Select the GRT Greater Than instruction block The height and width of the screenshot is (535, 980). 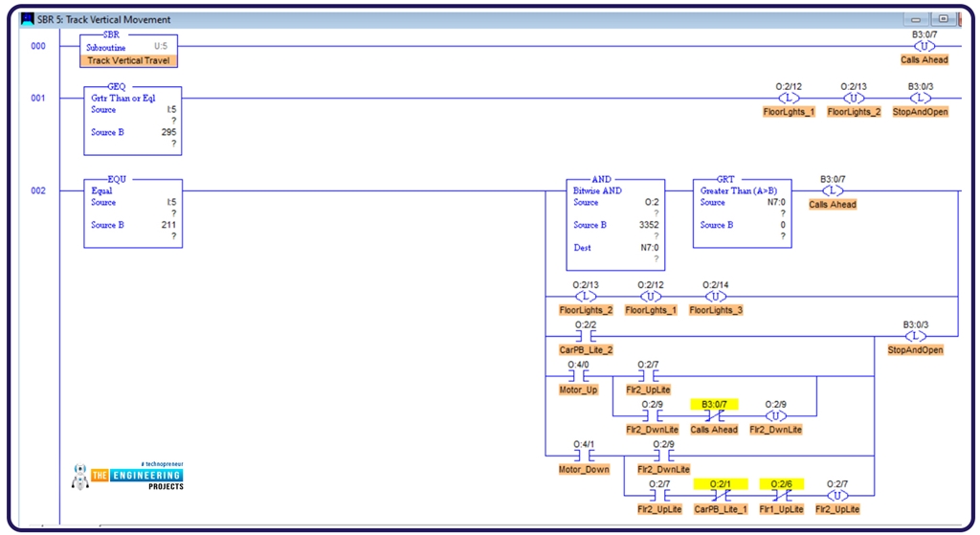pyautogui.click(x=743, y=213)
